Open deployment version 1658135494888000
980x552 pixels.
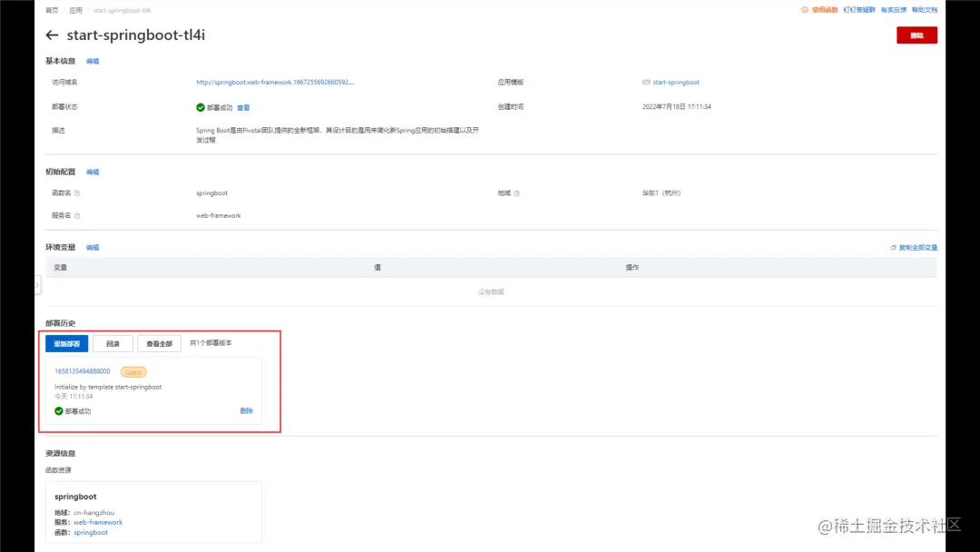tap(82, 371)
